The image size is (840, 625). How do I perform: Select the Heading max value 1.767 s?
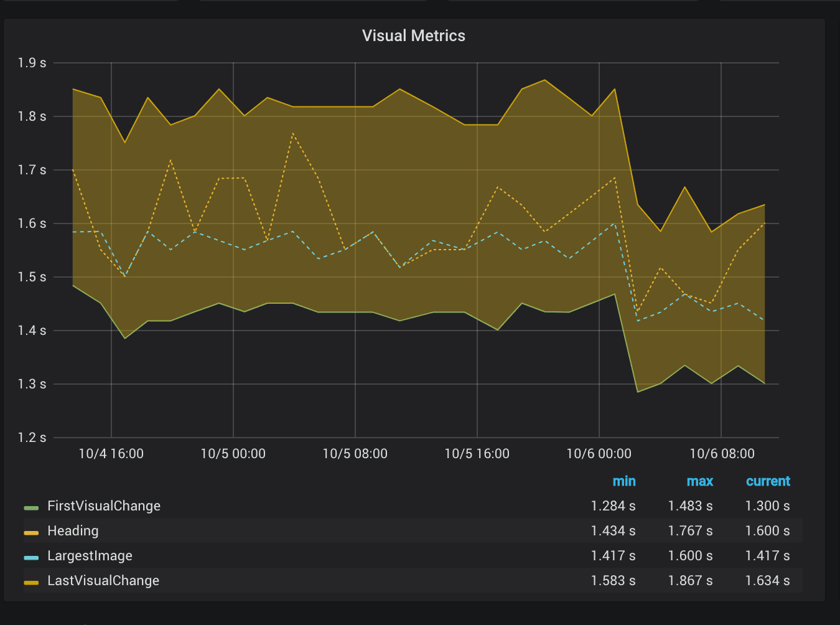pyautogui.click(x=690, y=531)
